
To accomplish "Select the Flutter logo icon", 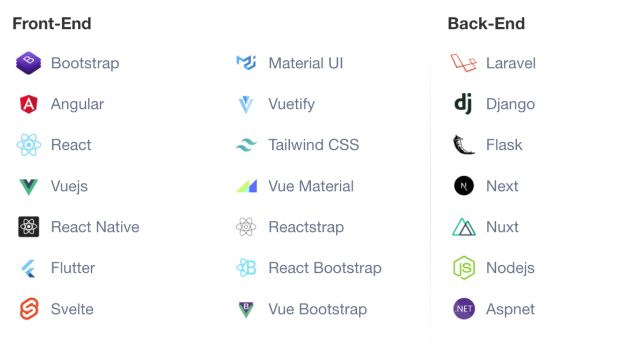I will (28, 268).
